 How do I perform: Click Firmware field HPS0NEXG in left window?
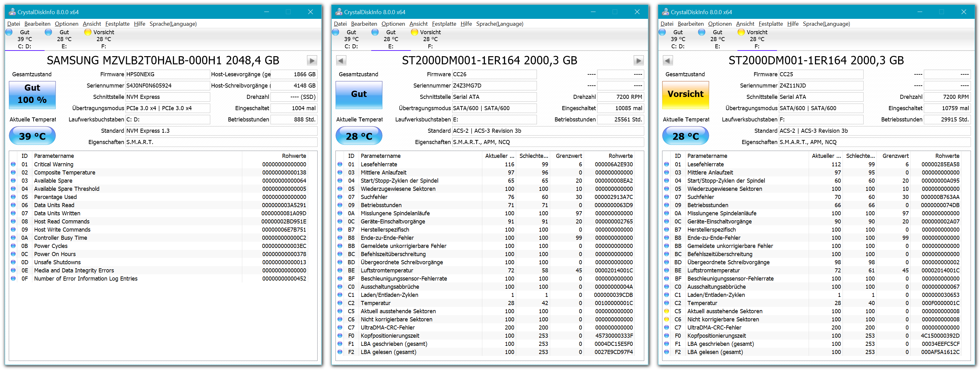pyautogui.click(x=168, y=75)
